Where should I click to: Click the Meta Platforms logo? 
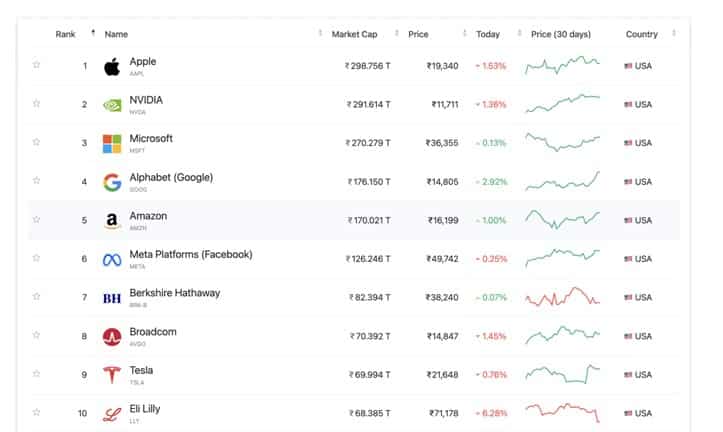pos(112,260)
